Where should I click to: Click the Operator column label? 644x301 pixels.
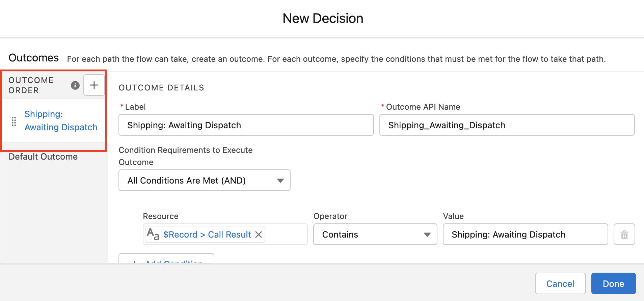[x=330, y=216]
